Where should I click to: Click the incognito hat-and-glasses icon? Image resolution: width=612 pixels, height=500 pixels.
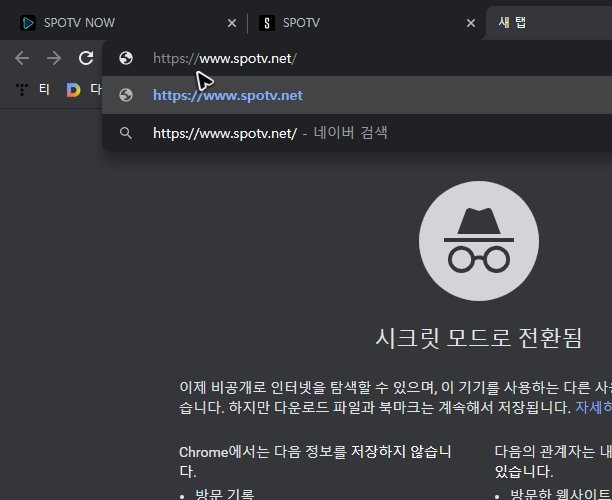click(x=479, y=241)
